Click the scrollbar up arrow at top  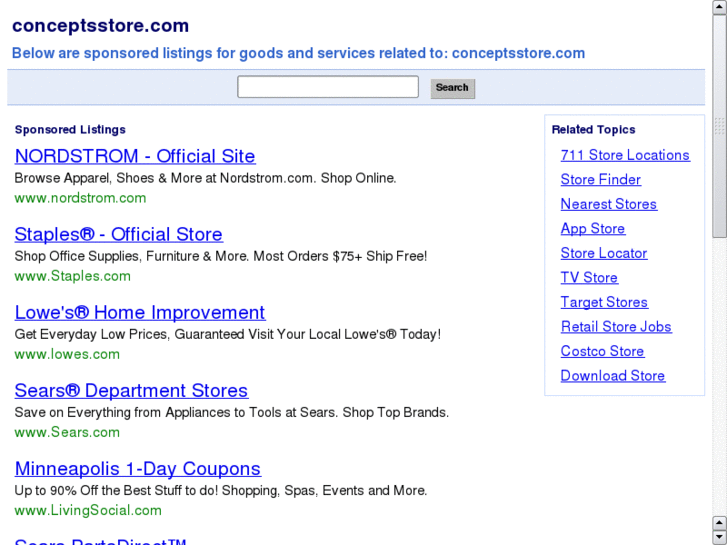[720, 7]
